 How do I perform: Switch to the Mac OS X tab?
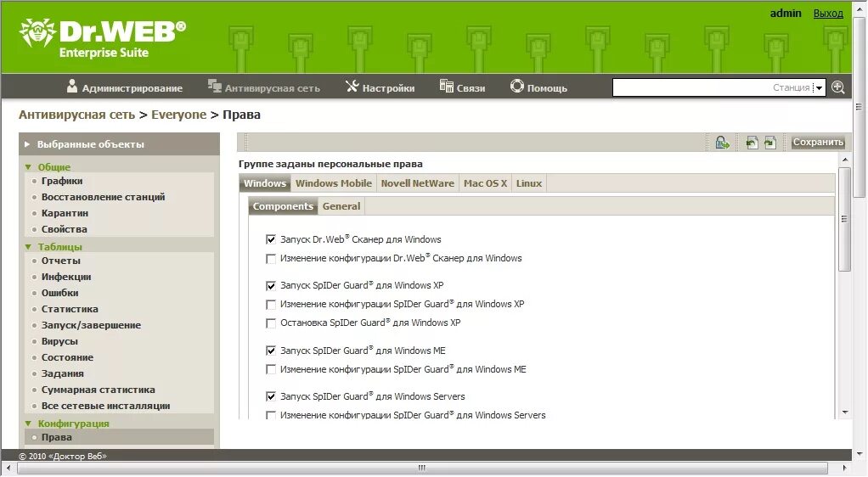coord(485,183)
